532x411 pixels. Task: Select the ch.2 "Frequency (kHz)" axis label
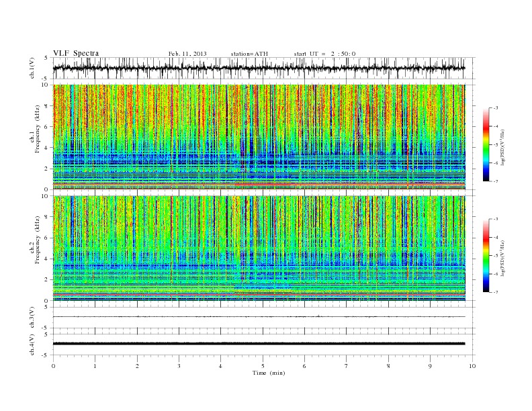coord(38,239)
